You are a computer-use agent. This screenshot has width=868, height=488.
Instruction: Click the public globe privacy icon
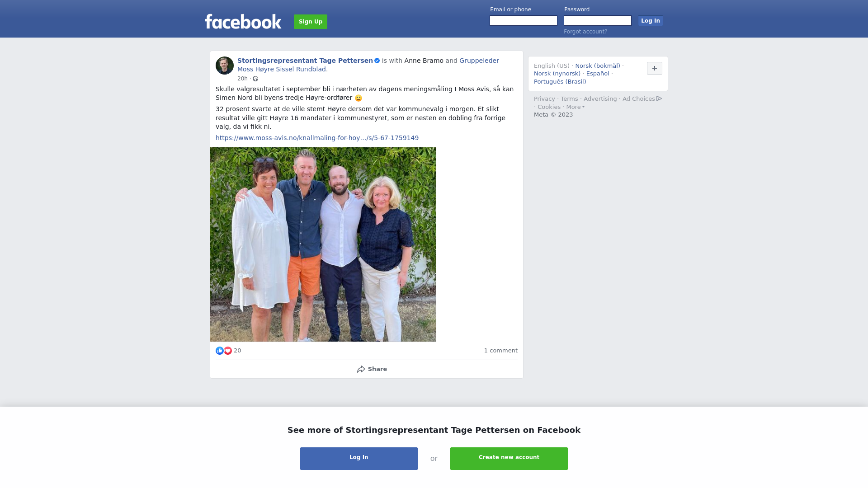[x=255, y=79]
